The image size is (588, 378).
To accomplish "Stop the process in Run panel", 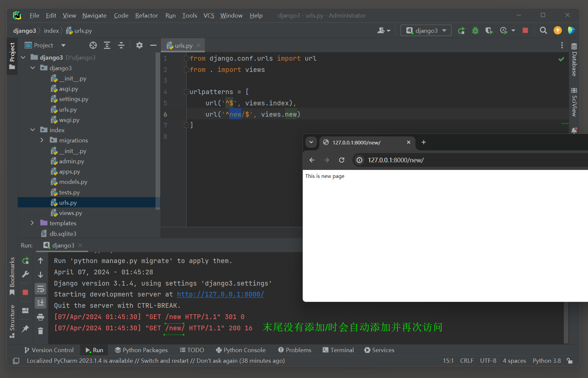I will pyautogui.click(x=25, y=292).
